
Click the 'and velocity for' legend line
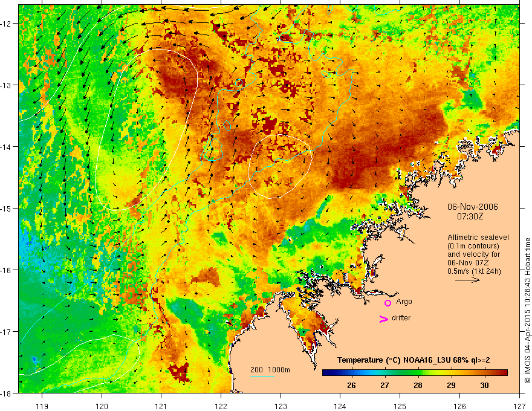tap(473, 254)
